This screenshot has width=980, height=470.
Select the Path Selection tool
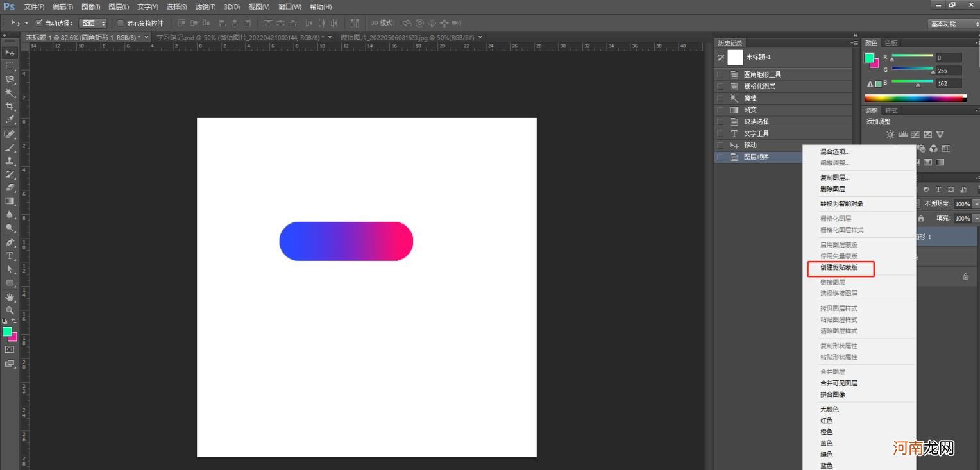pos(10,269)
